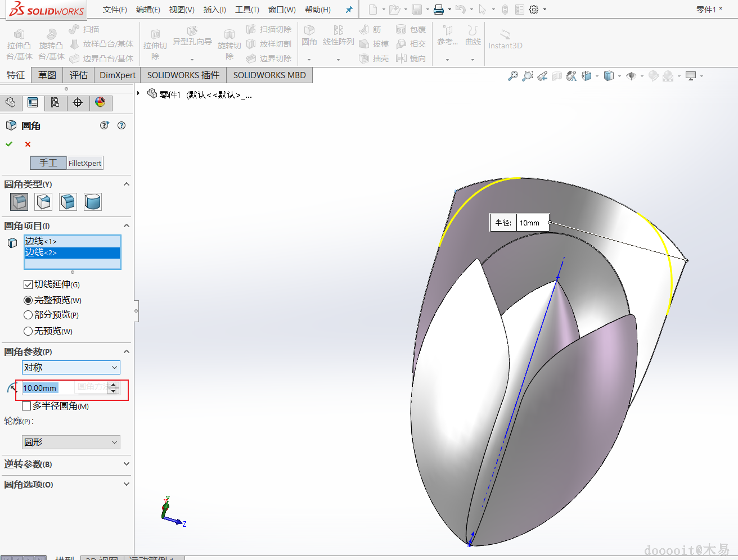The height and width of the screenshot is (560, 738).
Task: Select the full round fillet type icon
Action: [x=92, y=202]
